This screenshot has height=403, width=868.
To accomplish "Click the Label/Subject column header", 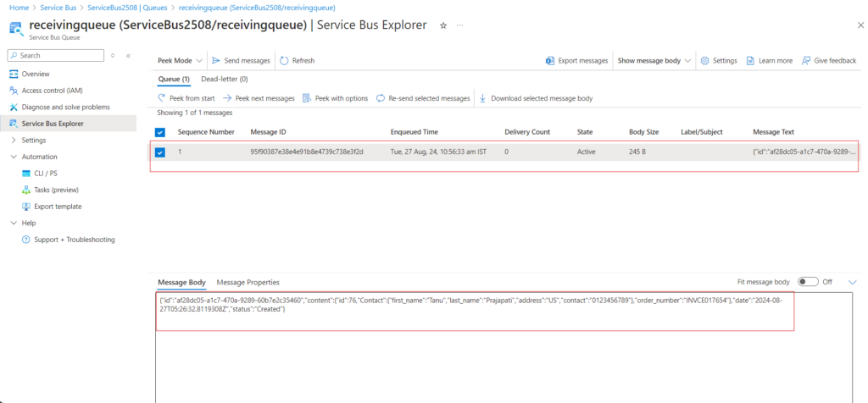I will click(701, 132).
